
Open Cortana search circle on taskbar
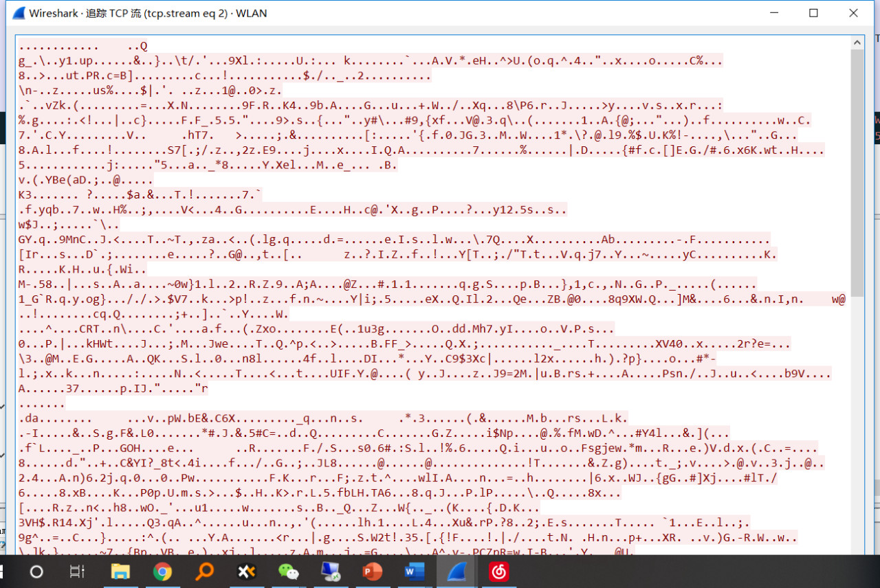[37, 572]
